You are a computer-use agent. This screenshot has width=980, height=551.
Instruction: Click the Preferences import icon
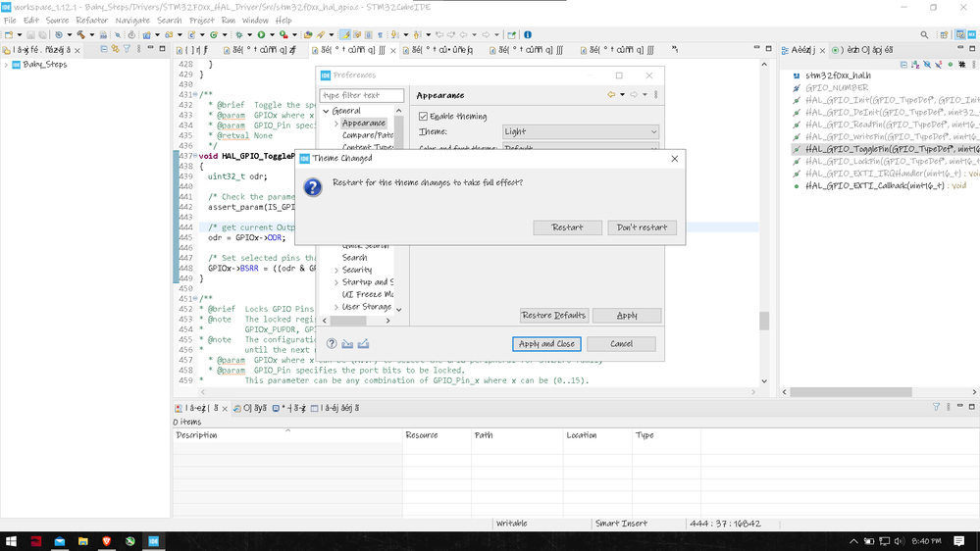347,343
